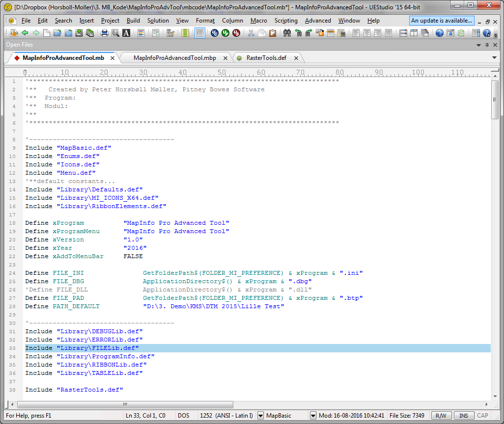
Task: Click the Open file folder icon
Action: pyautogui.click(x=57, y=33)
